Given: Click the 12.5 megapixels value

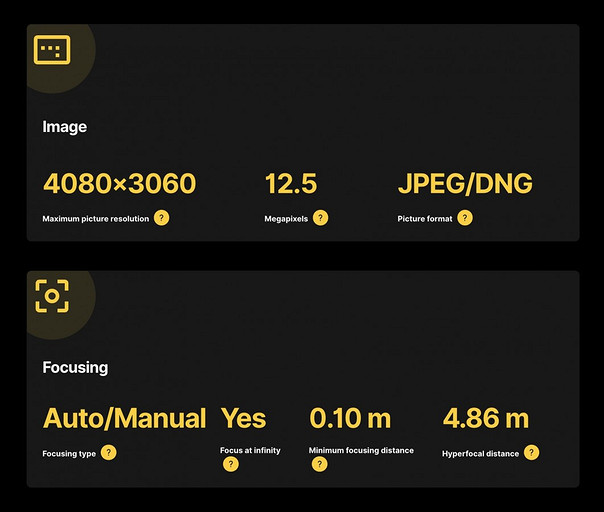Looking at the screenshot, I should pos(290,184).
